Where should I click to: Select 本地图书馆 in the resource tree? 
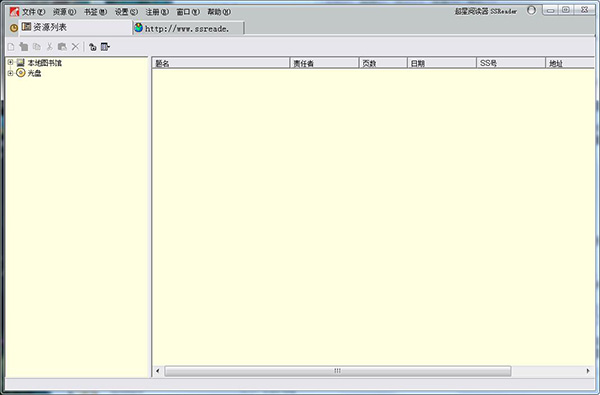tap(45, 63)
